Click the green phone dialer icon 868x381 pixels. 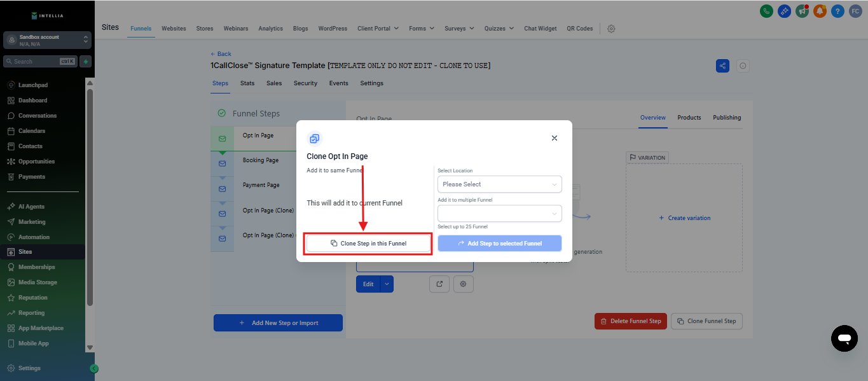(766, 11)
